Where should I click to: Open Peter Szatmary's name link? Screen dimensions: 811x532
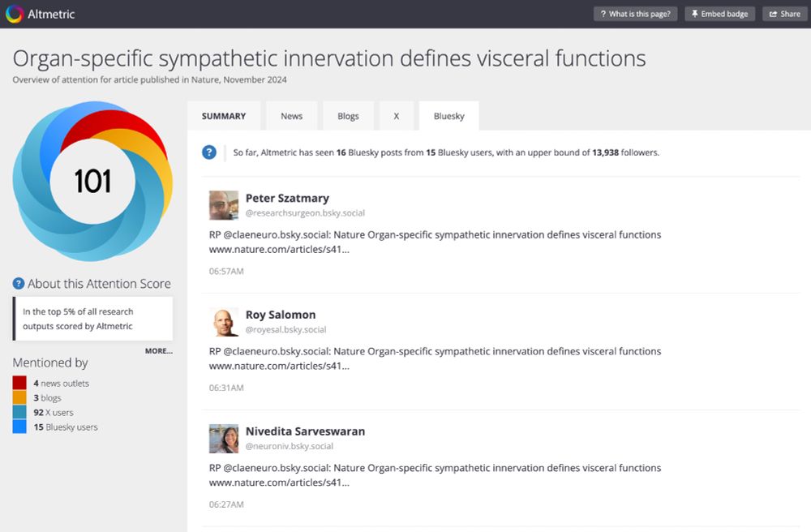pyautogui.click(x=287, y=198)
